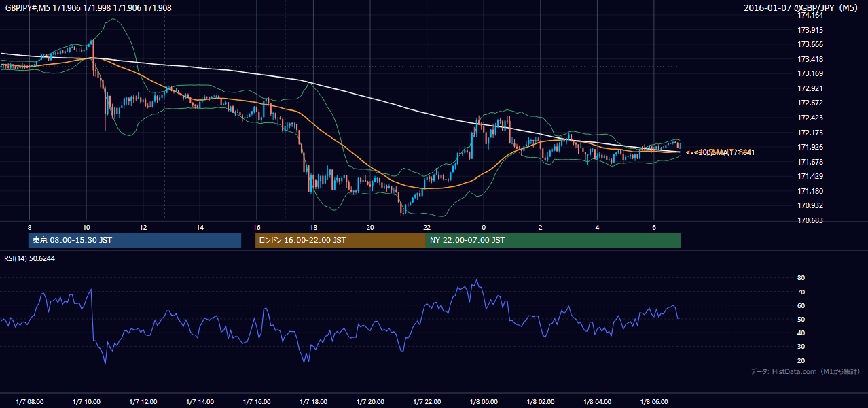Click the bottom time label 1/8 06:00

(654, 401)
